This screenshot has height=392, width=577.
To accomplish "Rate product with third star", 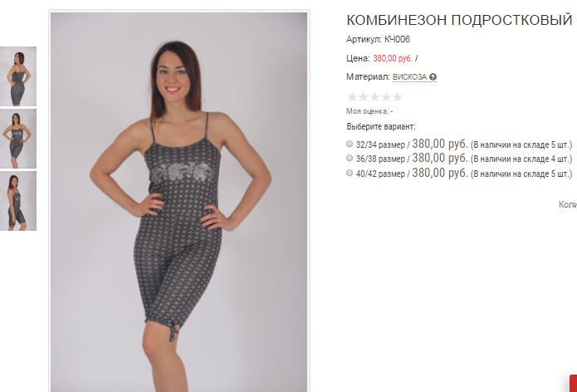I will 374,97.
